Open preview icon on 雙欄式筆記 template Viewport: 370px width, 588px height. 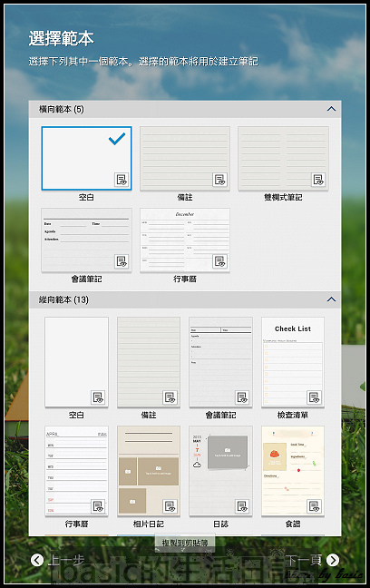click(318, 180)
